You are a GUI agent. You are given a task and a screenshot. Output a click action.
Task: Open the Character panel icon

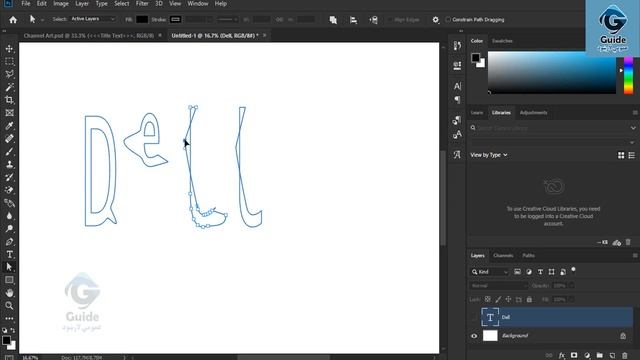pos(457,86)
